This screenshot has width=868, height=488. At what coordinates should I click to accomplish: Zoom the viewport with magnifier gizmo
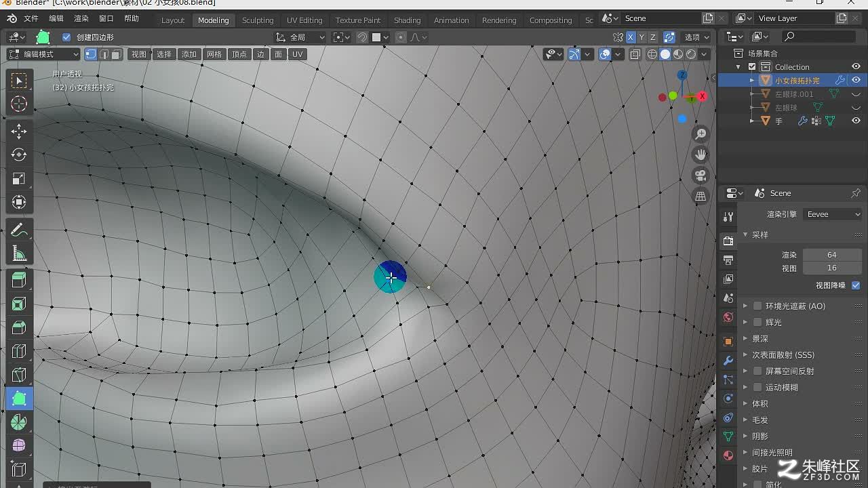pyautogui.click(x=701, y=134)
